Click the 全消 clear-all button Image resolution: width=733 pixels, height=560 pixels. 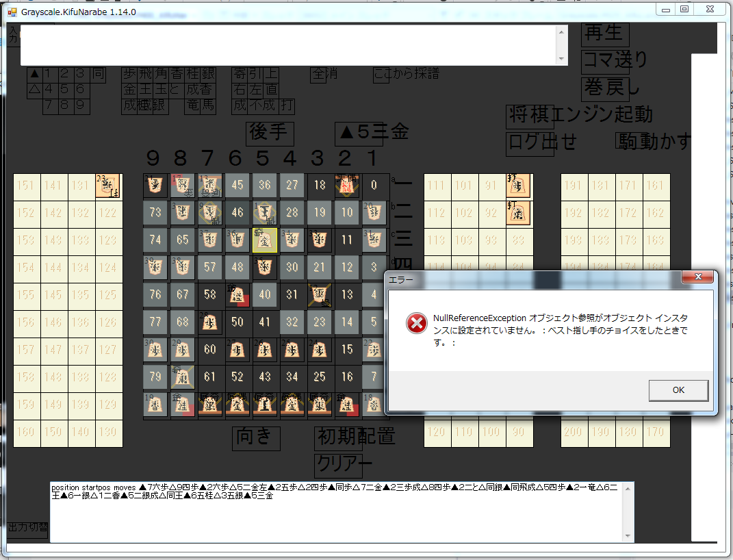(x=318, y=75)
